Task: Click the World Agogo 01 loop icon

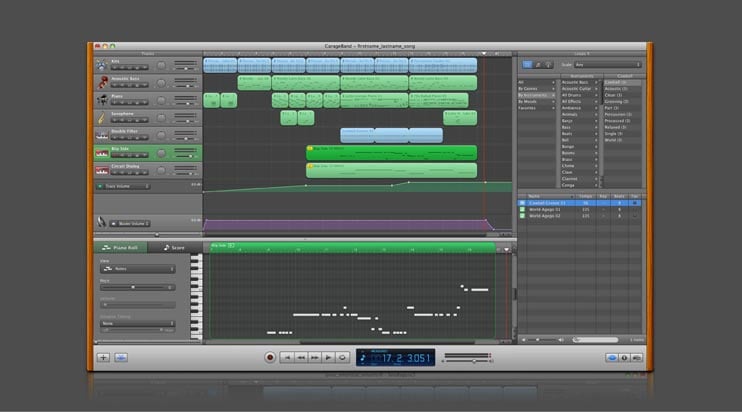Action: tap(522, 209)
